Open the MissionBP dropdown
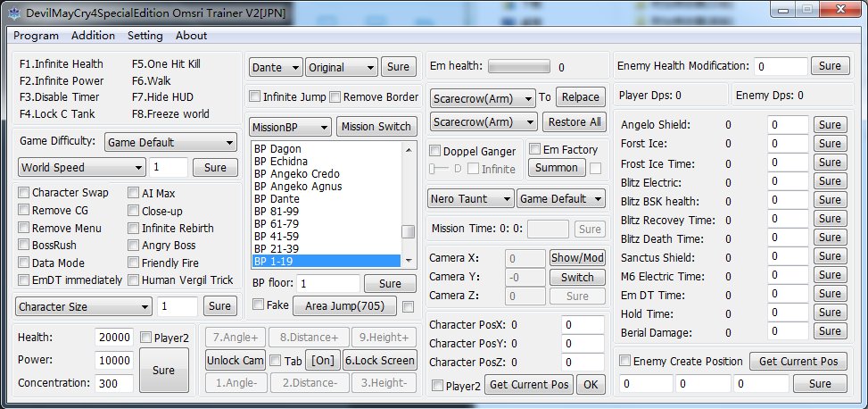The height and width of the screenshot is (409, 868). tap(290, 127)
